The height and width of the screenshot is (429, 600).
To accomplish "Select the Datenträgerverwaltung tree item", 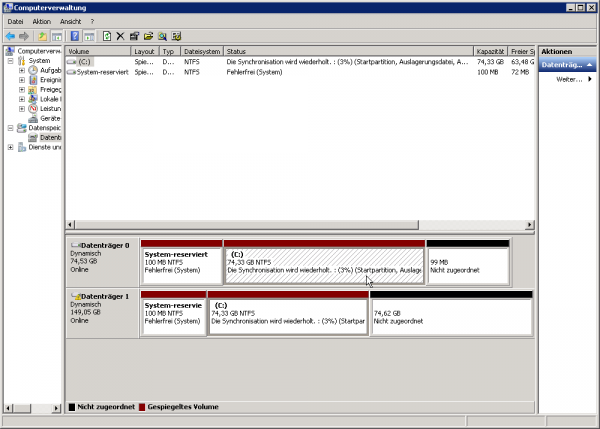I will coord(50,137).
